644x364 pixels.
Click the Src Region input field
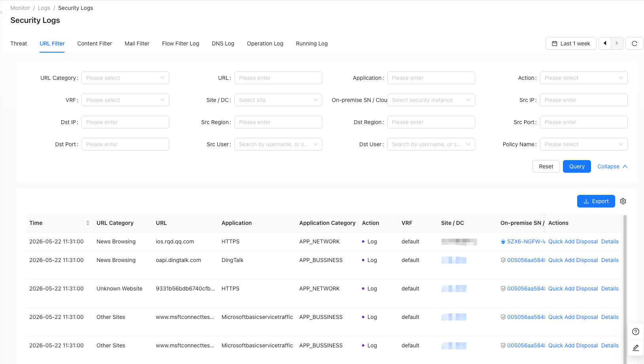point(278,122)
